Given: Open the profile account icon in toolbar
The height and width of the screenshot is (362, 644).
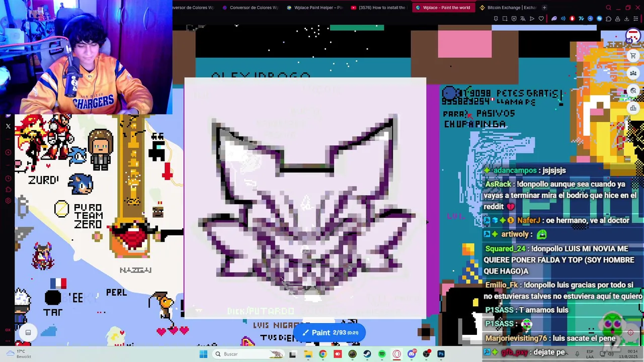Looking at the screenshot, I should tap(617, 19).
